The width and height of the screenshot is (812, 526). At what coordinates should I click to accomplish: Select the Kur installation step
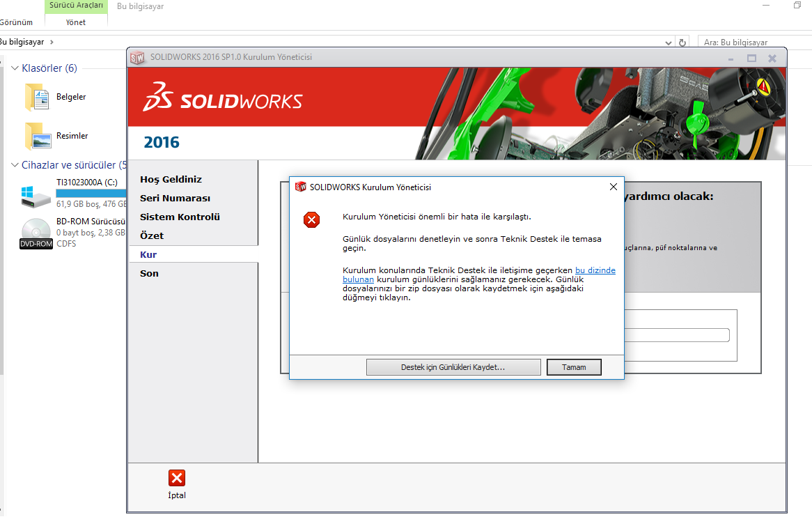point(148,254)
